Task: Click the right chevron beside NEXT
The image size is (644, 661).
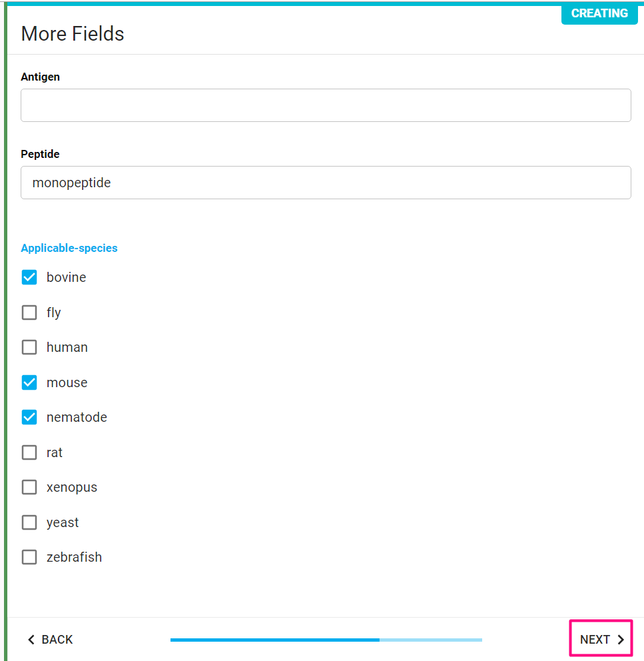Action: 621,640
